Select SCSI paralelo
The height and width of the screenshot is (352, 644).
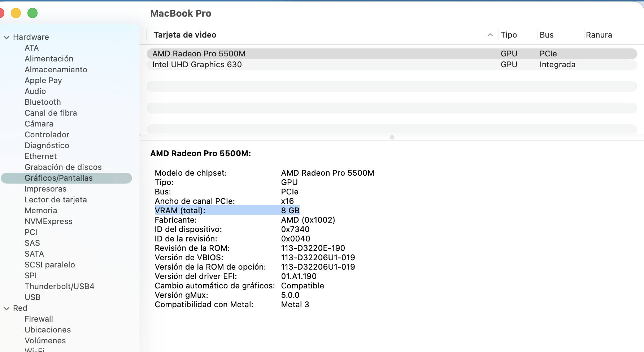point(50,265)
